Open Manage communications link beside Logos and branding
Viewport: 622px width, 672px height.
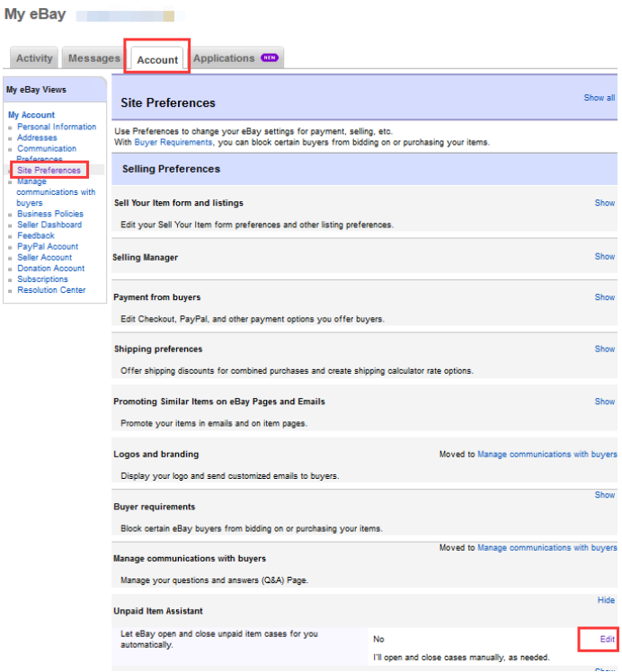[546, 455]
